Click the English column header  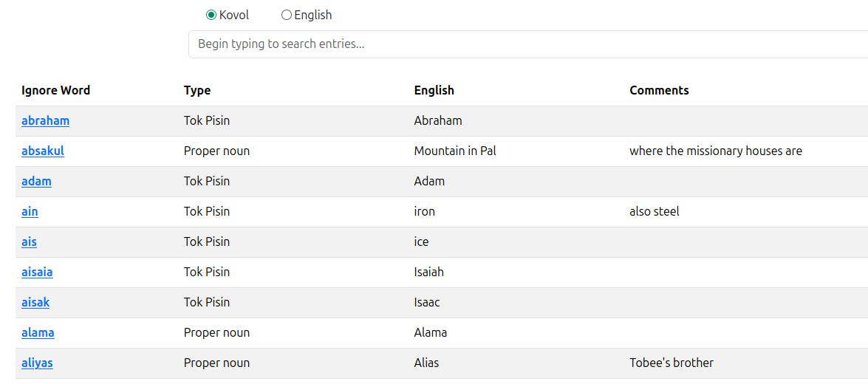point(434,90)
